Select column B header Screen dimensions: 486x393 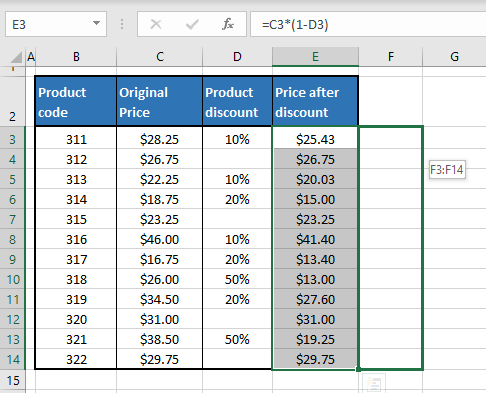coord(76,57)
